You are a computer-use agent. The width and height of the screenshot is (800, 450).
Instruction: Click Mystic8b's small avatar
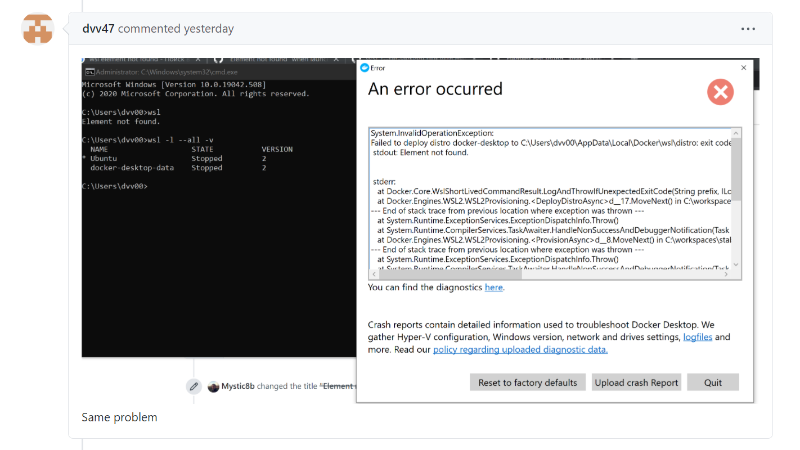click(213, 386)
